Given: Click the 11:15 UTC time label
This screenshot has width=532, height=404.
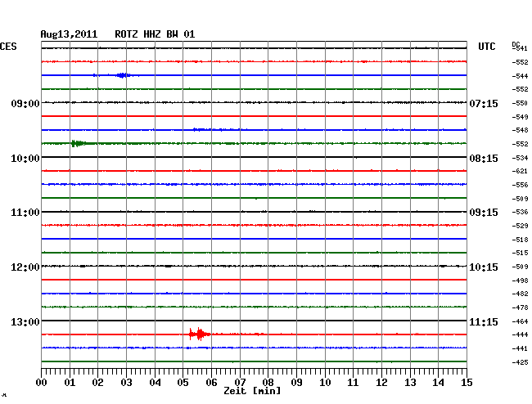Looking at the screenshot, I should (x=484, y=321).
